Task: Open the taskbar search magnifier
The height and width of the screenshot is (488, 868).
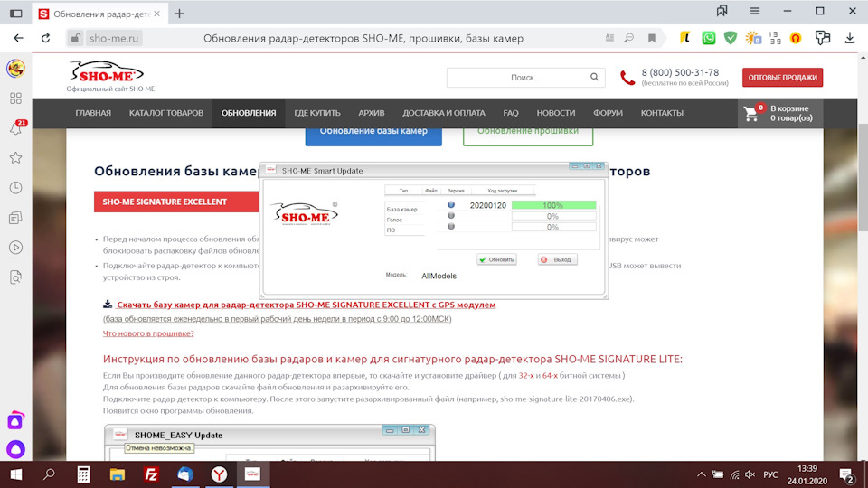Action: pyautogui.click(x=49, y=474)
